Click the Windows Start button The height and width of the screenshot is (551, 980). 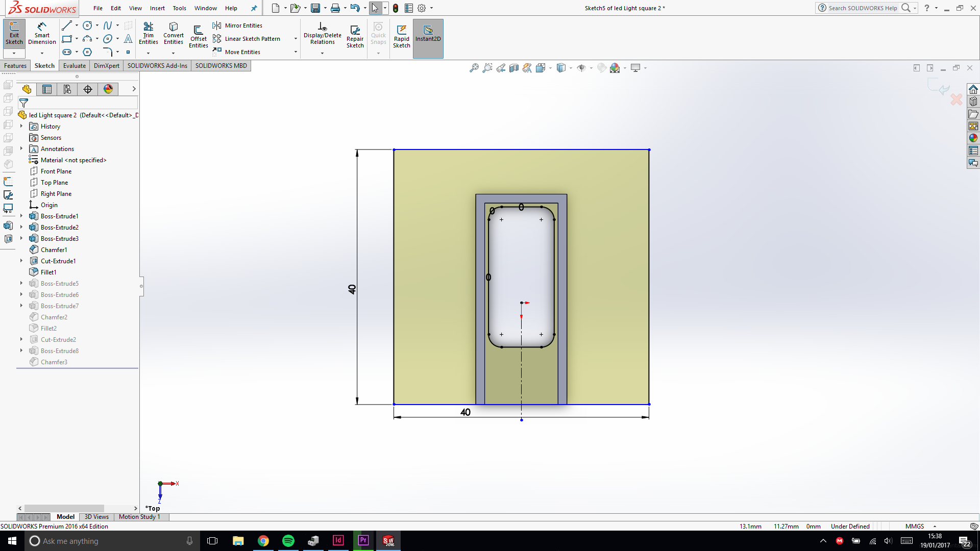[x=12, y=541]
